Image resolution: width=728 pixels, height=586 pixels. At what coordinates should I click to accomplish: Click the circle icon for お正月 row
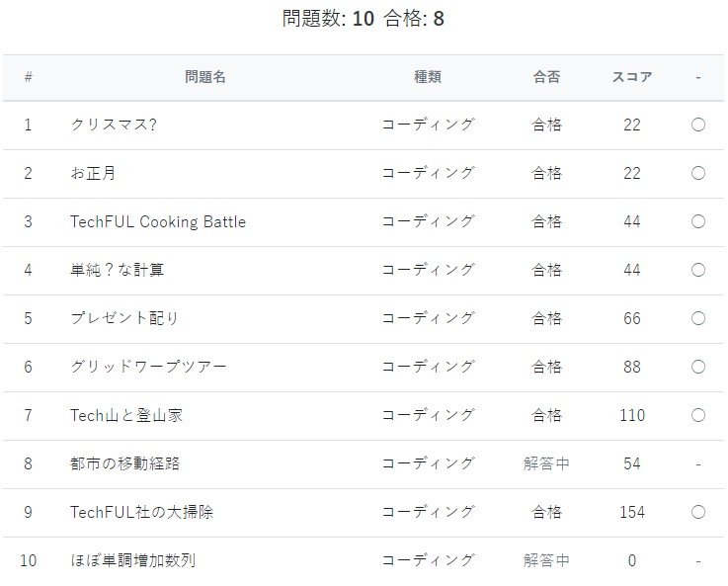pyautogui.click(x=698, y=173)
